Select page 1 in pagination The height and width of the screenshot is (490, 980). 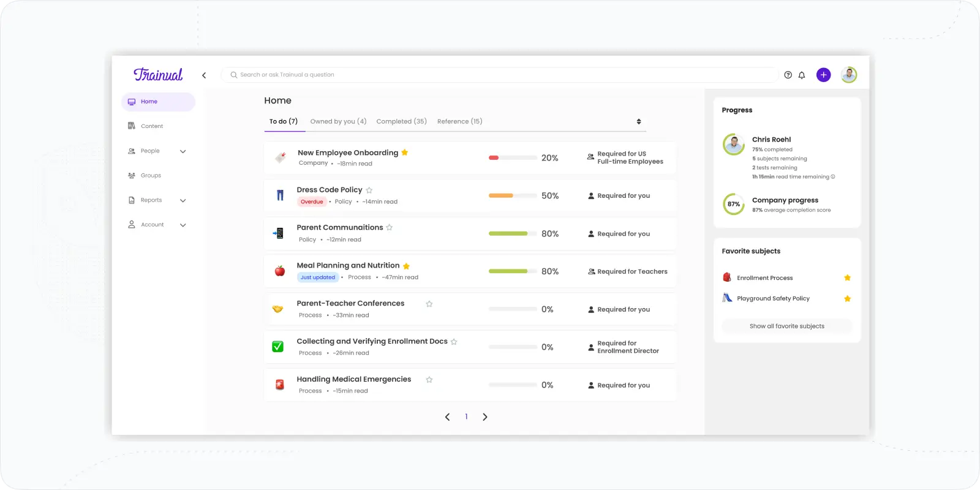(x=466, y=417)
